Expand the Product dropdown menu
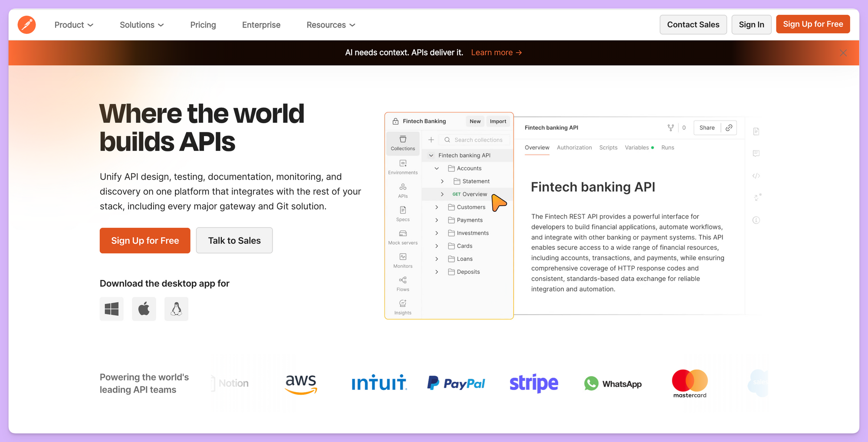 tap(74, 25)
